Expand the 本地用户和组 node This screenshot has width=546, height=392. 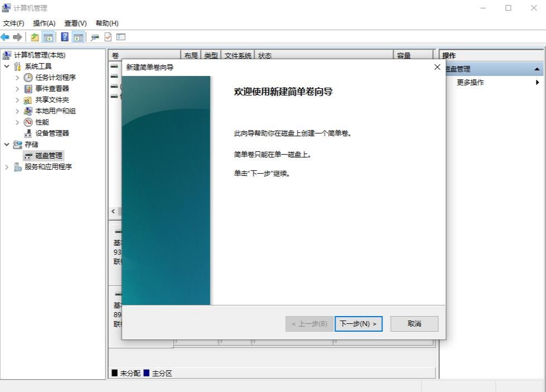coord(17,111)
